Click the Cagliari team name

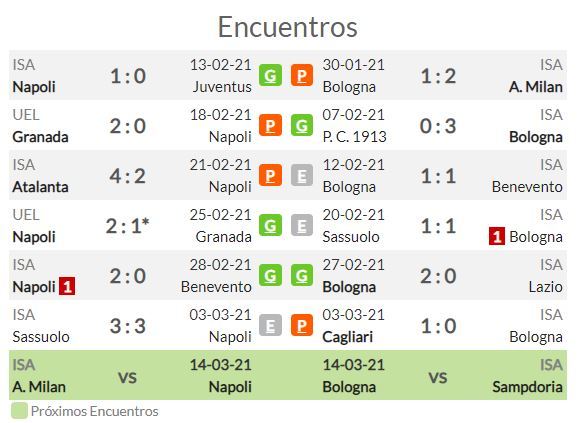point(348,337)
